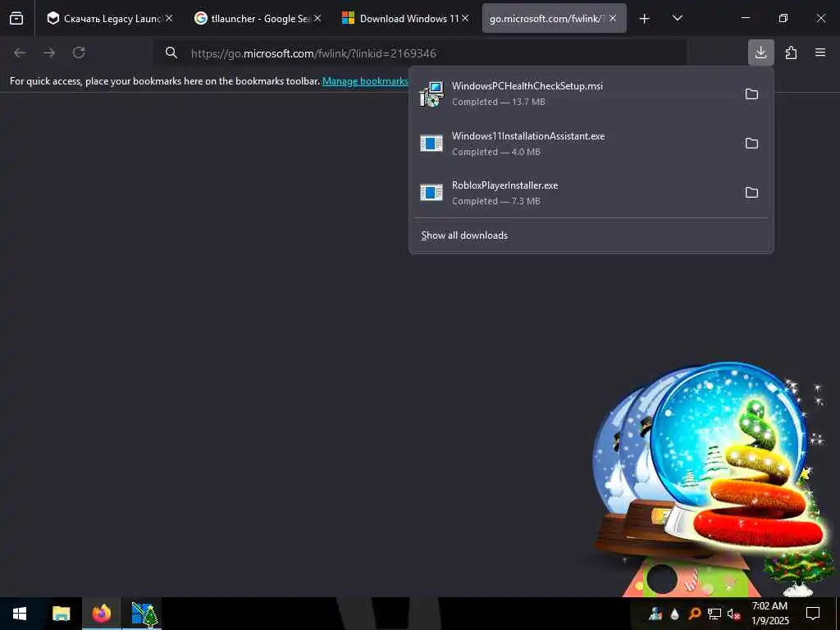Image resolution: width=840 pixels, height=630 pixels.
Task: Close the Legacy Launcher tab
Action: pos(169,18)
